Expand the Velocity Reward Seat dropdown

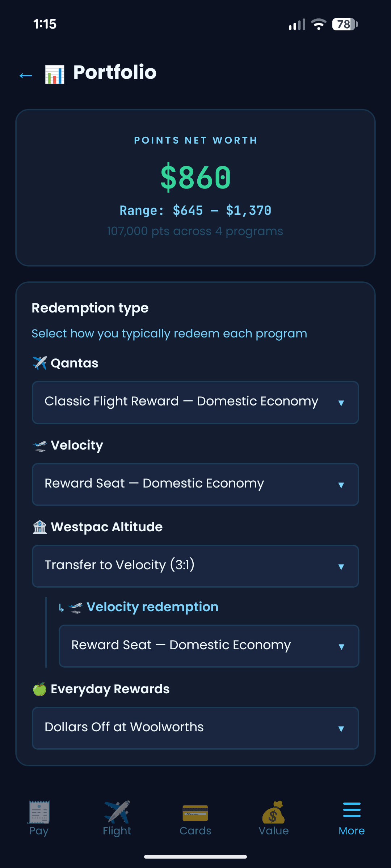pyautogui.click(x=195, y=484)
